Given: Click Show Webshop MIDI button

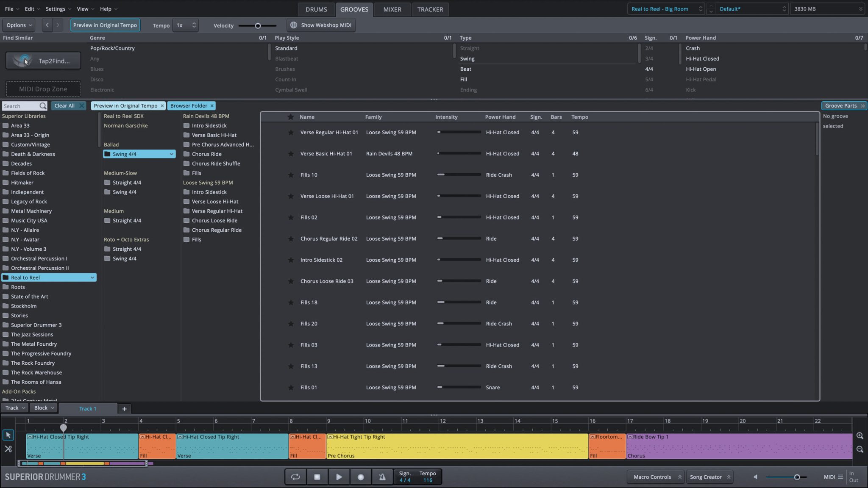Looking at the screenshot, I should tap(321, 25).
